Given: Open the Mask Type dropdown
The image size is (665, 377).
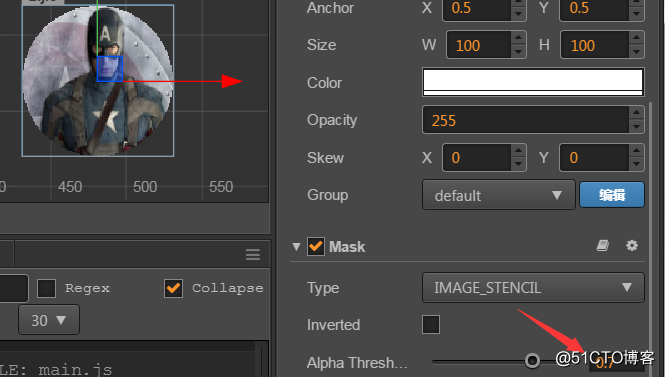Looking at the screenshot, I should [533, 288].
